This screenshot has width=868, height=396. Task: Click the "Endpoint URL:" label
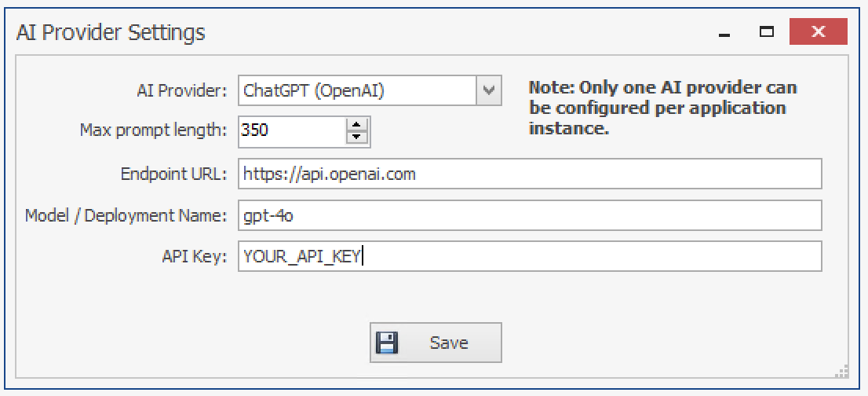[x=173, y=174]
